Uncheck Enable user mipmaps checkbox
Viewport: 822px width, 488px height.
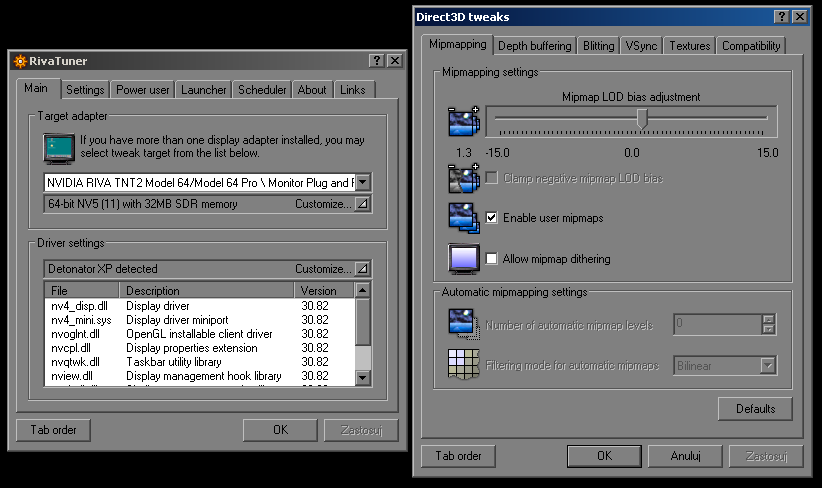492,218
